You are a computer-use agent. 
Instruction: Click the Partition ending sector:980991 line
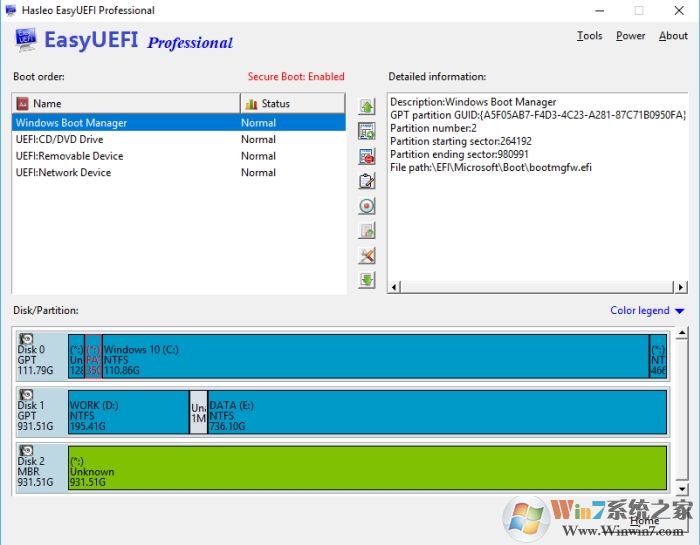pos(459,154)
